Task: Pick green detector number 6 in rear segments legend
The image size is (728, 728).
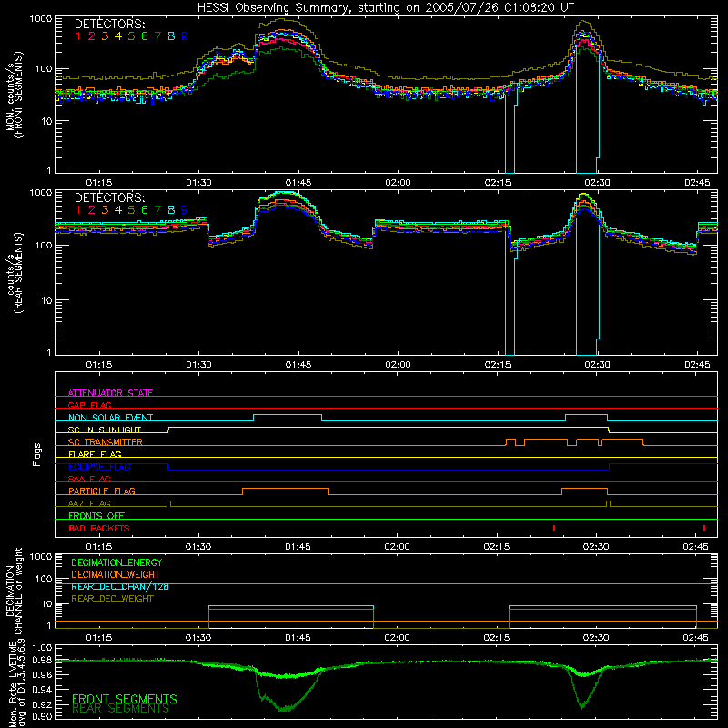Action: pos(145,210)
